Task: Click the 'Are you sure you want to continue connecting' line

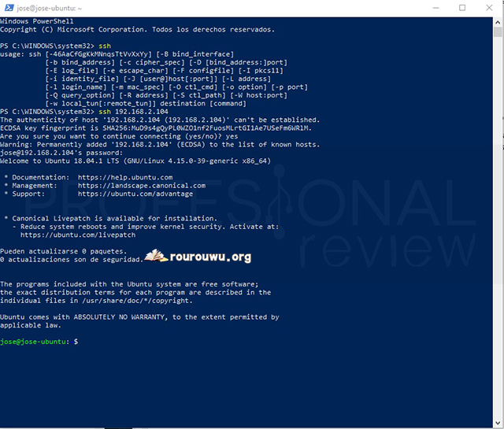Action: pos(119,136)
